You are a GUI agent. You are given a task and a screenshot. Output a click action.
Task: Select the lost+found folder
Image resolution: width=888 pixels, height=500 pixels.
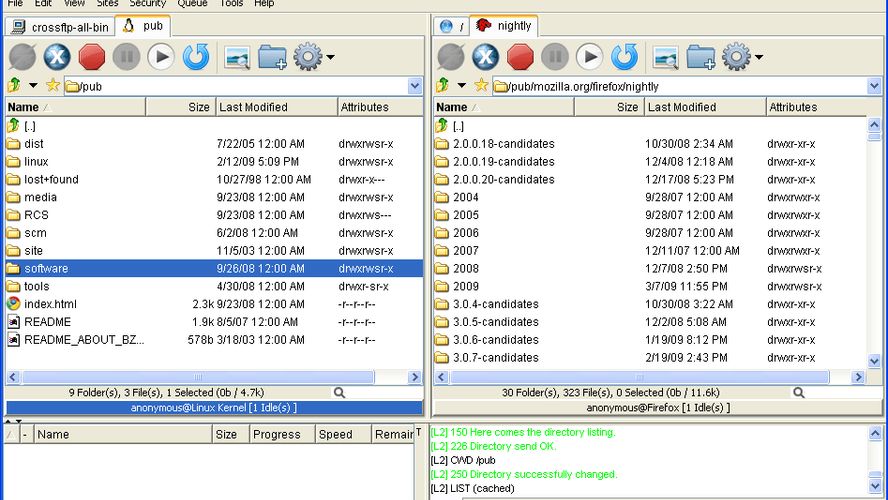(51, 179)
